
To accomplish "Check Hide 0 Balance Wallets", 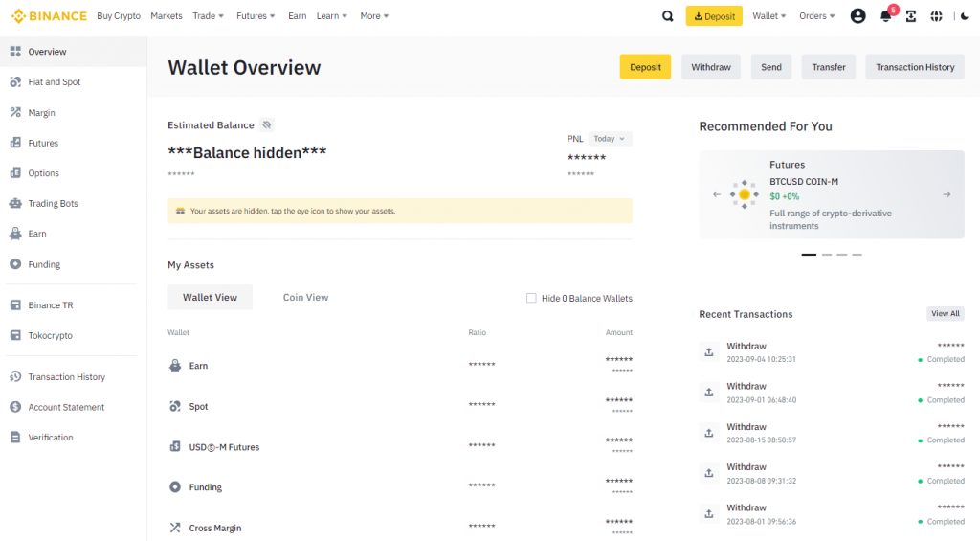I will point(531,298).
